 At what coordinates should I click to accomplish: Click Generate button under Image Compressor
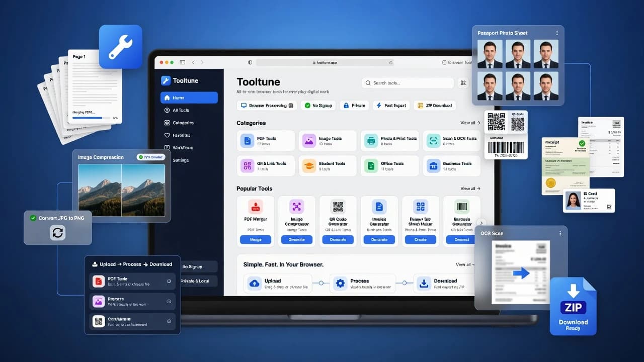(297, 240)
